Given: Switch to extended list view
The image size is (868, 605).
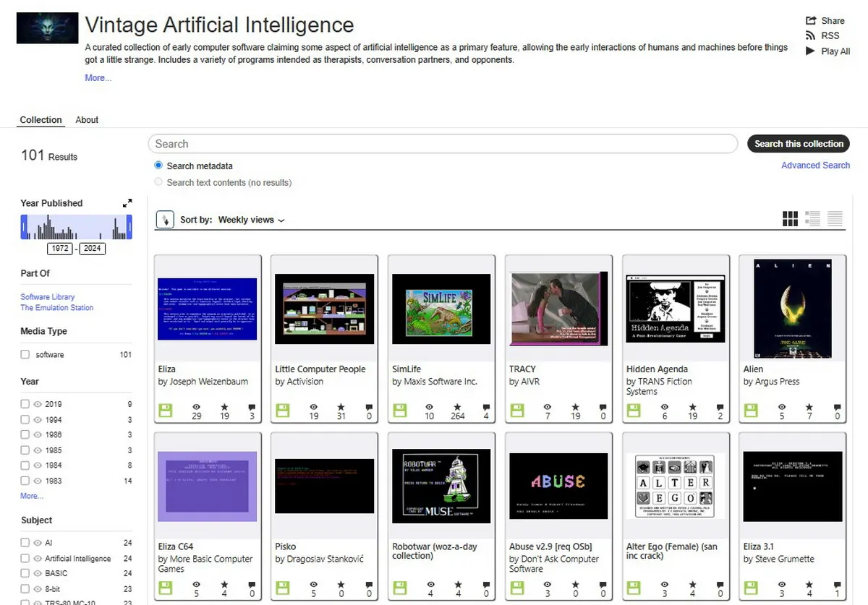Looking at the screenshot, I should click(812, 218).
